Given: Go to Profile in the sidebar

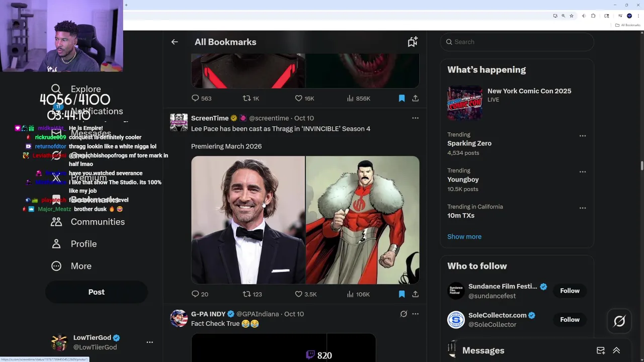Looking at the screenshot, I should 83,244.
